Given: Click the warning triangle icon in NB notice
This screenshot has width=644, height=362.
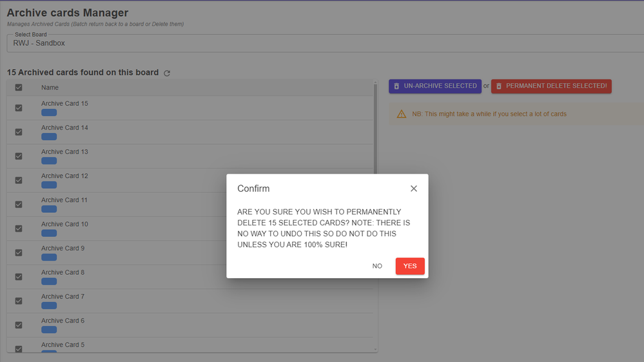Looking at the screenshot, I should (x=401, y=114).
